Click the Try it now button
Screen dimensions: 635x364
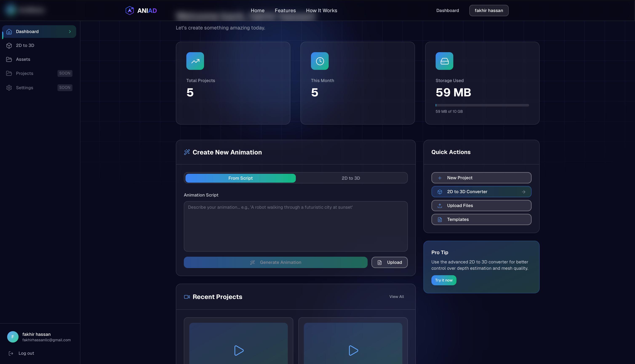tap(444, 280)
